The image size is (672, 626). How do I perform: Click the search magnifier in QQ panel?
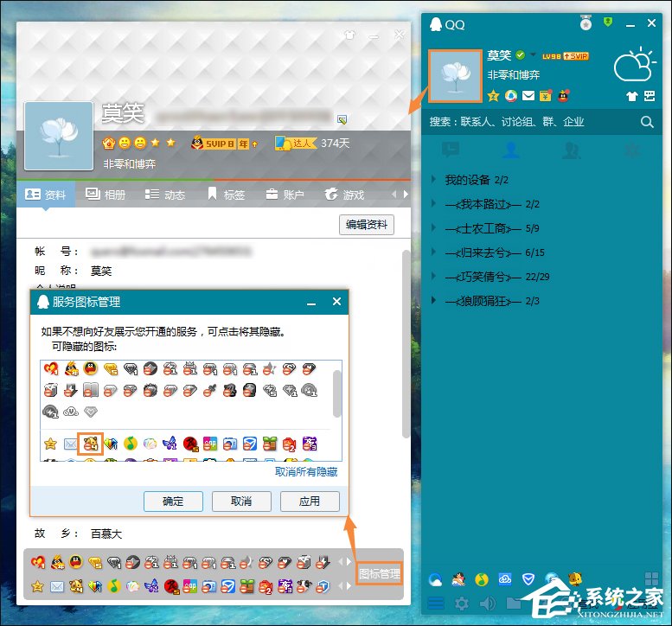(x=647, y=122)
